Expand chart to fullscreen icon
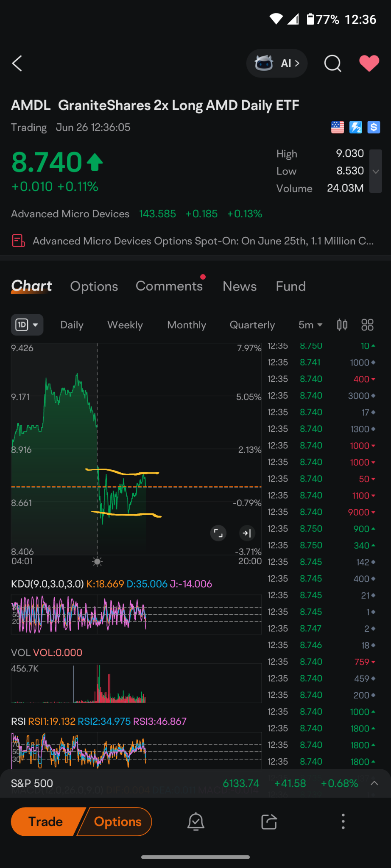 [x=218, y=533]
